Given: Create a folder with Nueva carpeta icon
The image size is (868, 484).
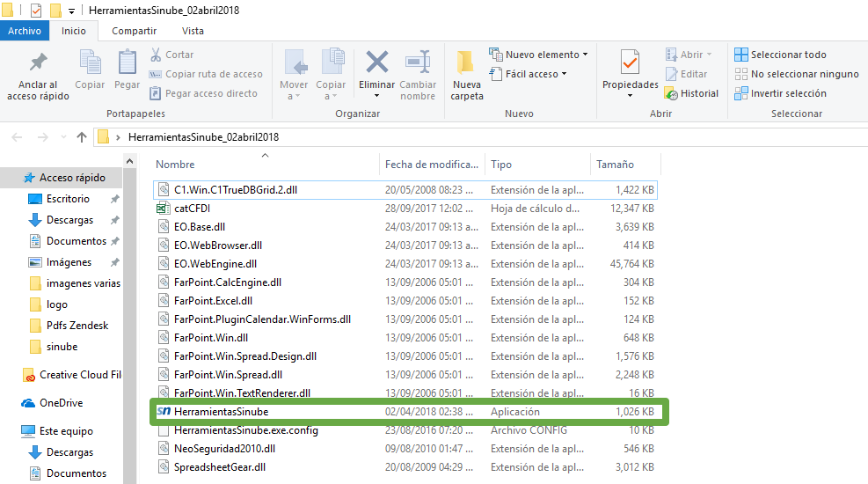Looking at the screenshot, I should [466, 63].
